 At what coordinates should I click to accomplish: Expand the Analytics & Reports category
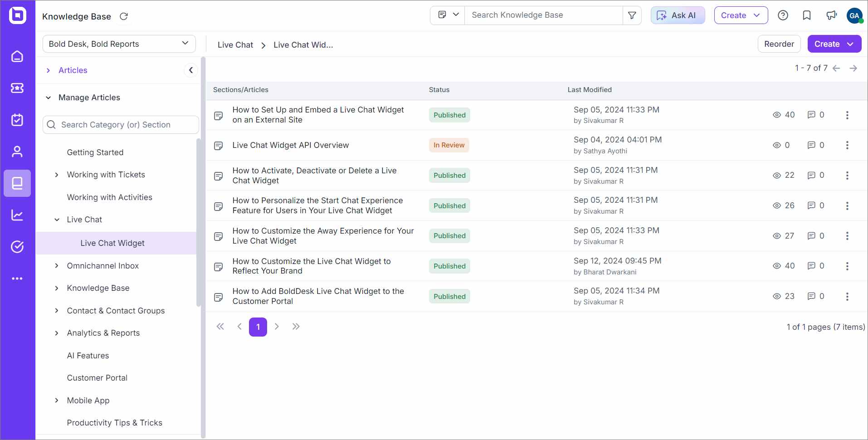tap(57, 333)
